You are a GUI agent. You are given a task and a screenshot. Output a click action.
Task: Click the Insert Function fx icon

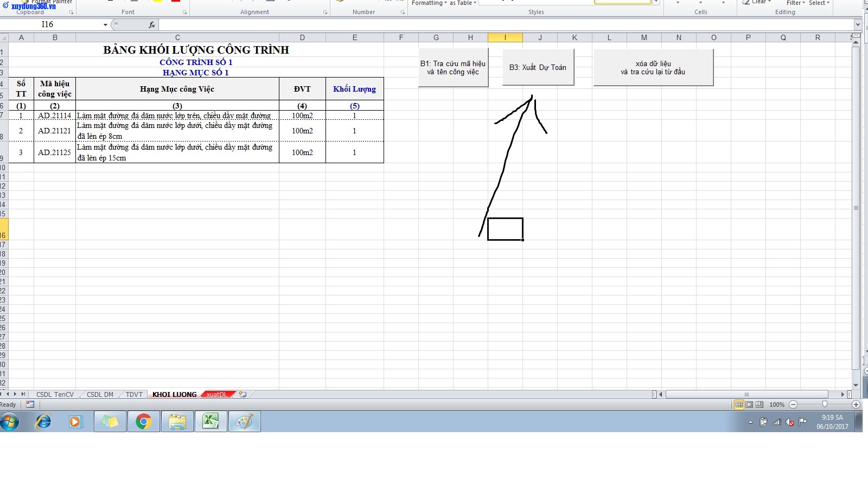click(x=152, y=25)
